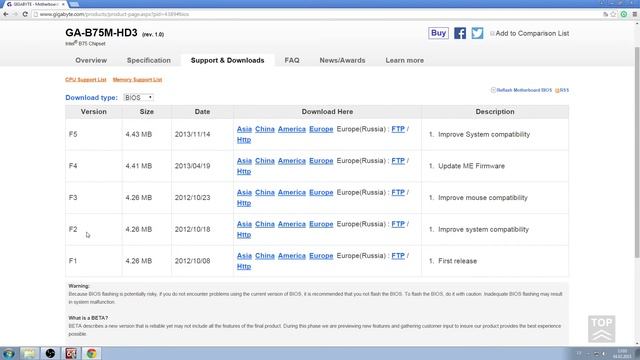The image size is (640, 360).
Task: Click the Update ME Firmware description
Action: tap(471, 166)
